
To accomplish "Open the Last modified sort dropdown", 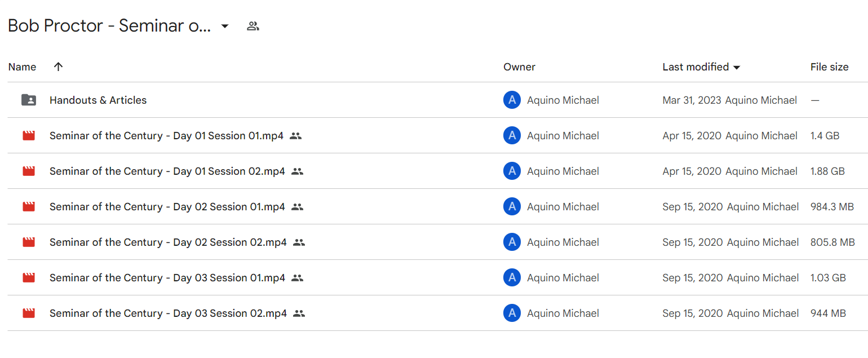I will pyautogui.click(x=736, y=68).
